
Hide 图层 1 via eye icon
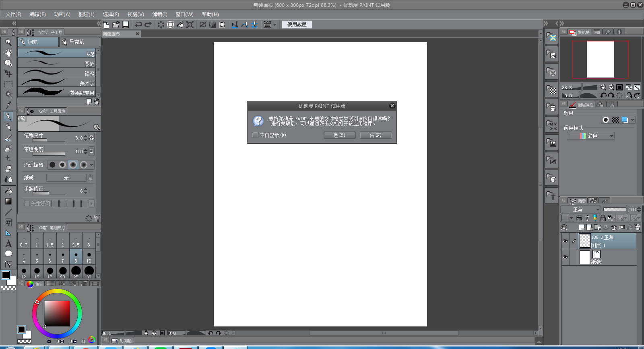click(x=565, y=241)
